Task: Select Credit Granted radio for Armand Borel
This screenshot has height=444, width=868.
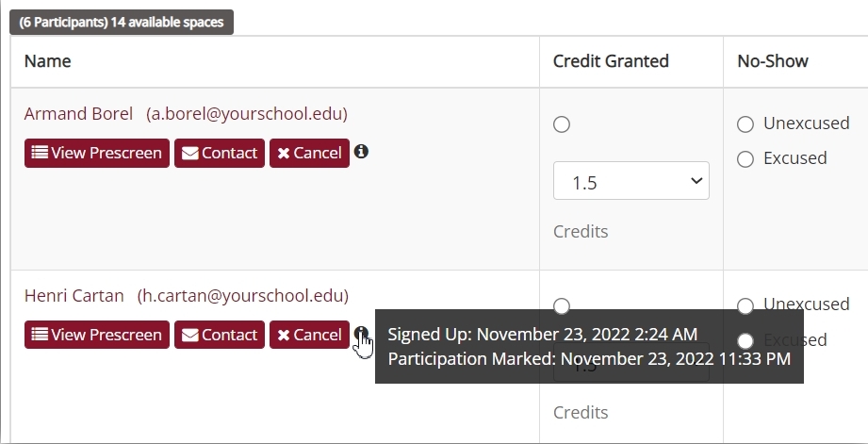Action: tap(562, 124)
